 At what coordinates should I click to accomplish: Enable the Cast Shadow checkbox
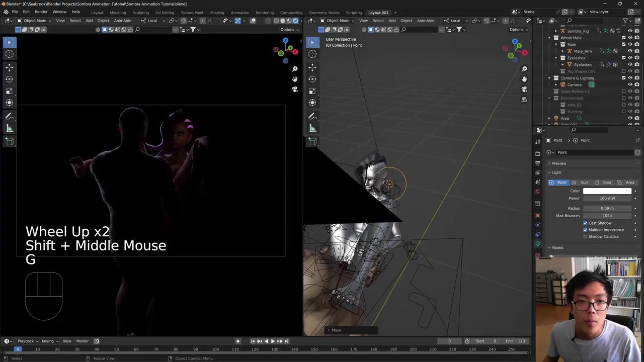[x=585, y=223]
